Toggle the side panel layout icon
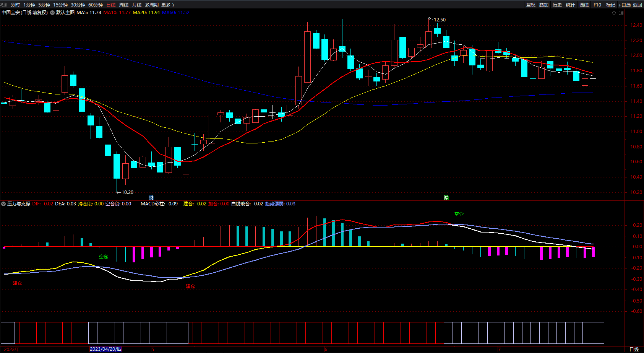Viewport: 644px width, 353px height. pyautogui.click(x=621, y=13)
